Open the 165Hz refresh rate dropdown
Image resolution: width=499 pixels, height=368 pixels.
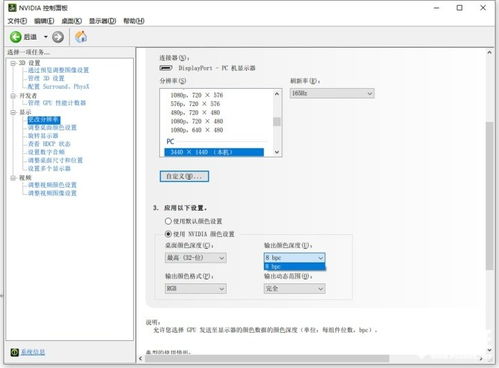pos(332,93)
